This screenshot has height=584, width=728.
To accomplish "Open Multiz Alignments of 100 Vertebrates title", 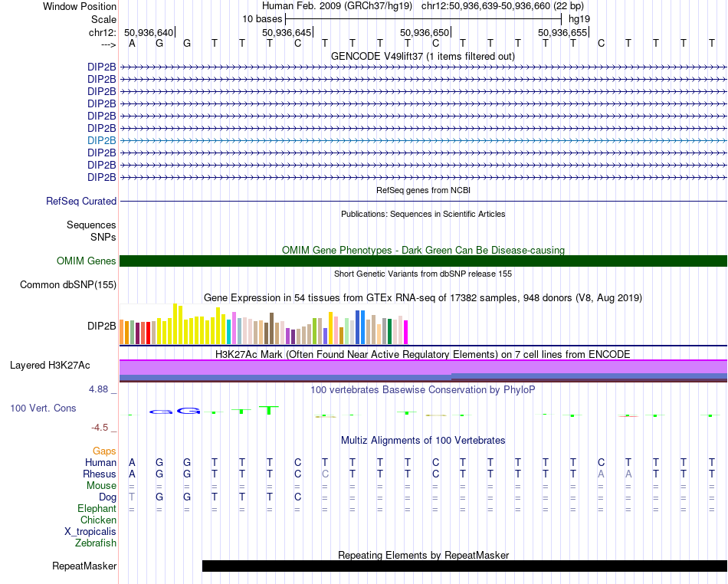I will click(x=423, y=440).
